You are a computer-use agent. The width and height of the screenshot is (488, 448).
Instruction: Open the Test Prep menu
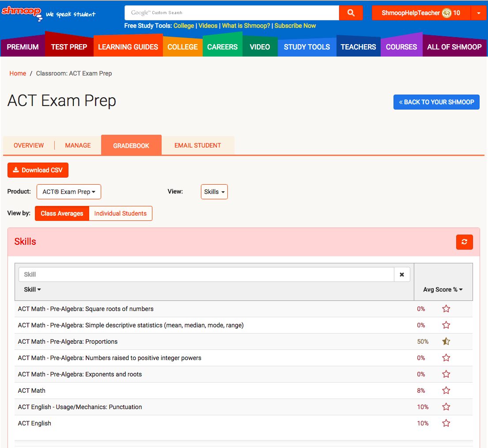pyautogui.click(x=69, y=47)
